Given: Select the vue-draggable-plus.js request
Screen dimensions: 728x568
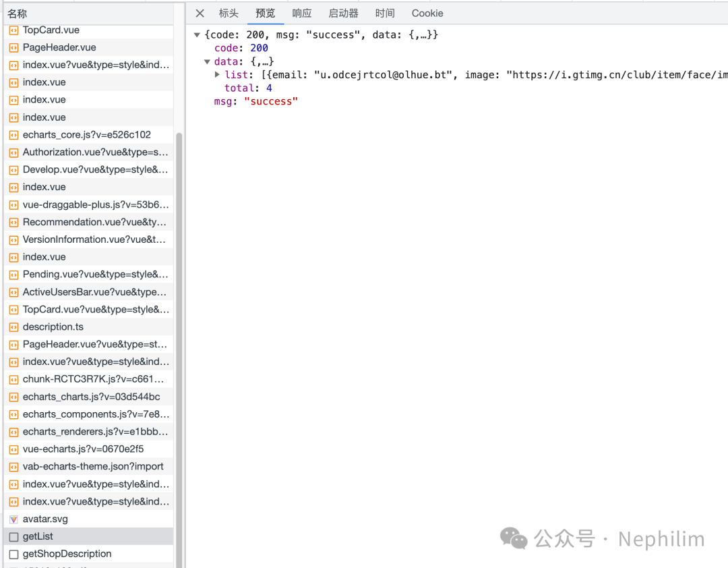Looking at the screenshot, I should point(88,204).
